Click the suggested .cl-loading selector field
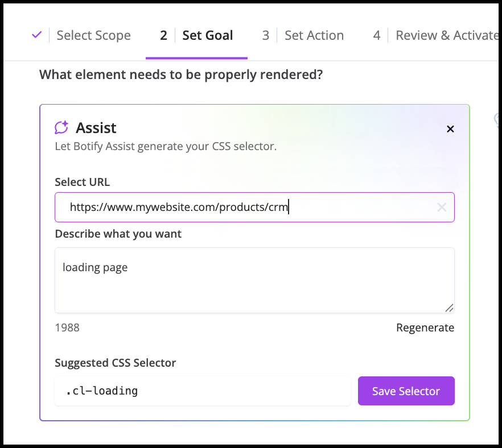This screenshot has width=502, height=448. (x=203, y=391)
